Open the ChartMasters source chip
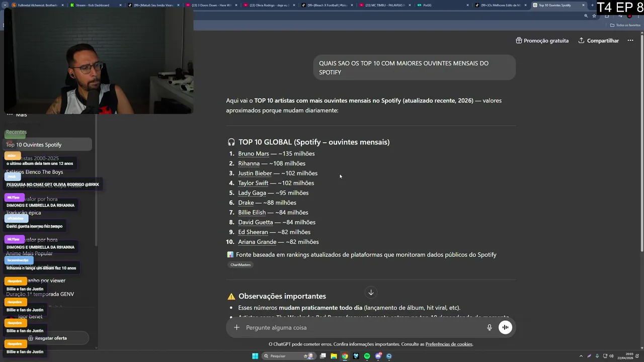This screenshot has width=644, height=362. point(240,265)
